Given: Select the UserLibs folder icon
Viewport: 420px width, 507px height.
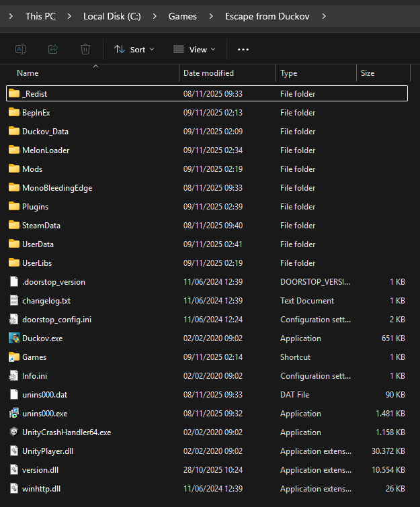Looking at the screenshot, I should (14, 263).
